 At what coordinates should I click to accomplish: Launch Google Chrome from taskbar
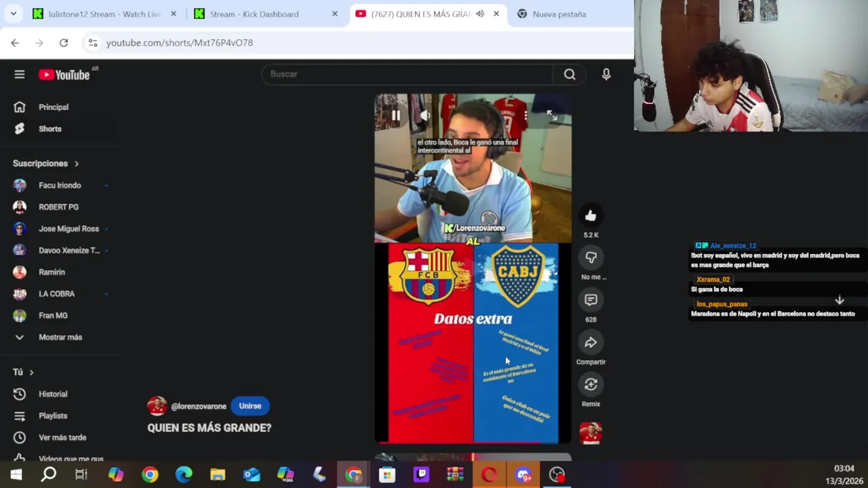[x=150, y=474]
